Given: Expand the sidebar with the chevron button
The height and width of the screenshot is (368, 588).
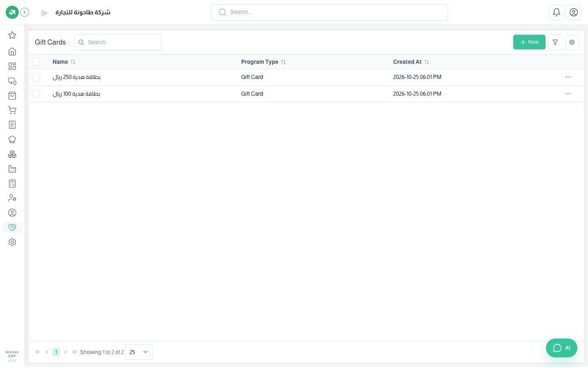Looking at the screenshot, I should click(x=24, y=12).
